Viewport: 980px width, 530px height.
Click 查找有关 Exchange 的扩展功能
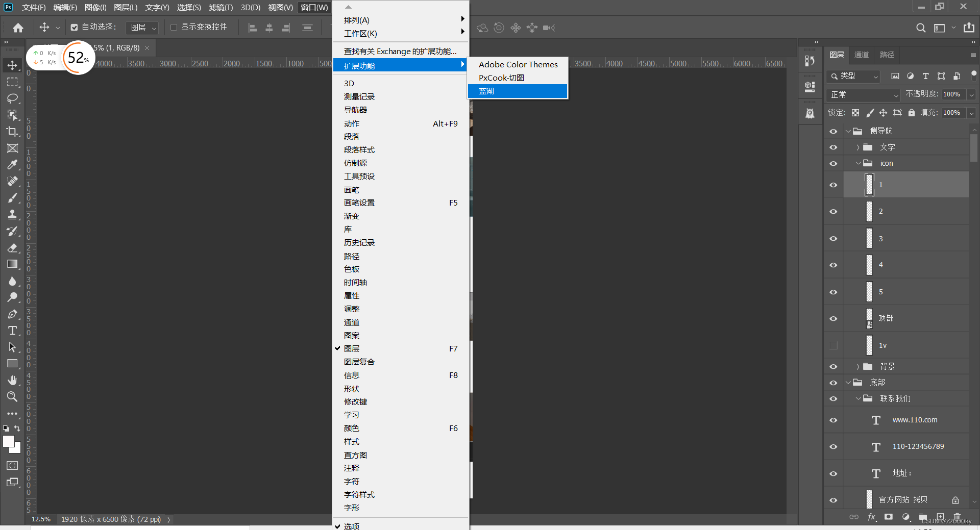tap(401, 51)
